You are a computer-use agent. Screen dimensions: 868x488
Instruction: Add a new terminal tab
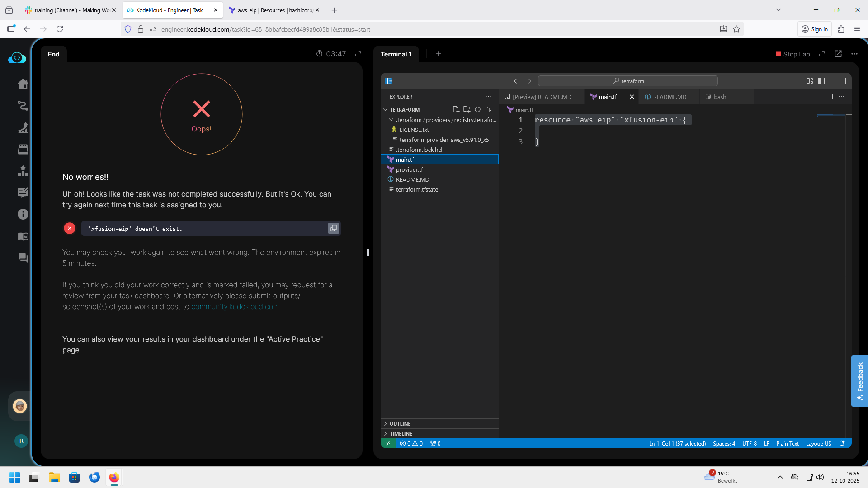(x=438, y=54)
